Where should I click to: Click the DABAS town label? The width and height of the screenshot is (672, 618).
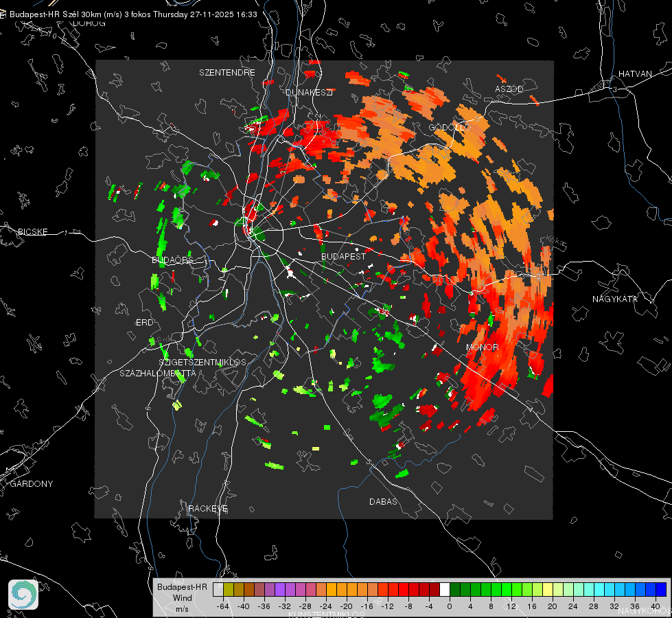tap(383, 501)
